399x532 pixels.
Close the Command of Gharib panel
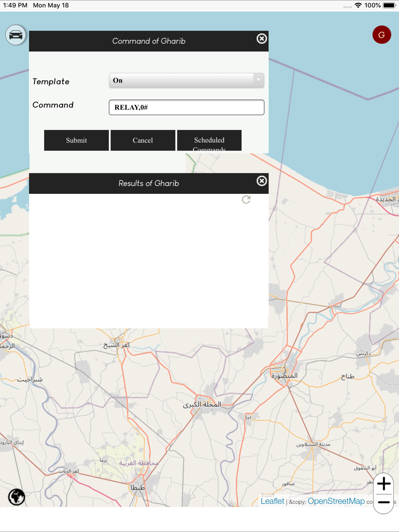(262, 39)
